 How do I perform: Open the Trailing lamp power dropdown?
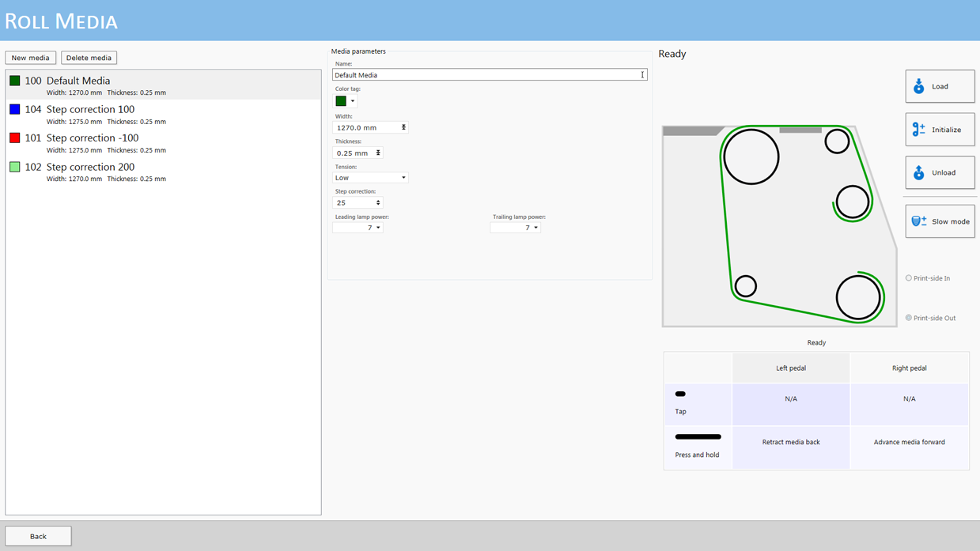click(535, 228)
